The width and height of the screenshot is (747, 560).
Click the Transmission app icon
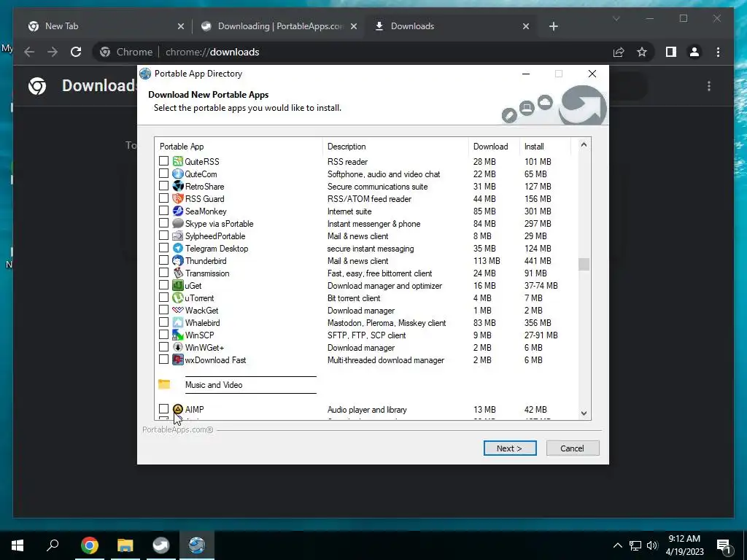[178, 273]
